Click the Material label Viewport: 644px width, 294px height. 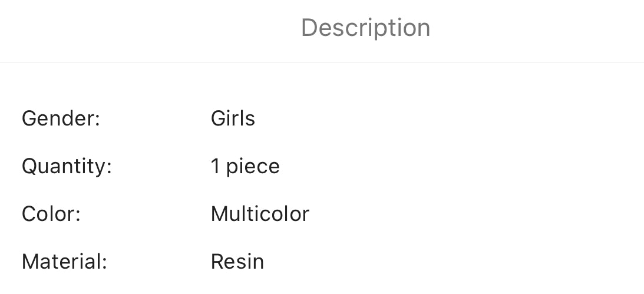(x=64, y=261)
